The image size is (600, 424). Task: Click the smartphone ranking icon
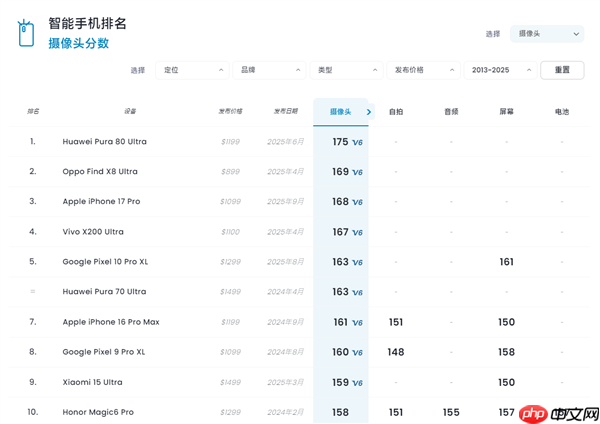[x=25, y=33]
